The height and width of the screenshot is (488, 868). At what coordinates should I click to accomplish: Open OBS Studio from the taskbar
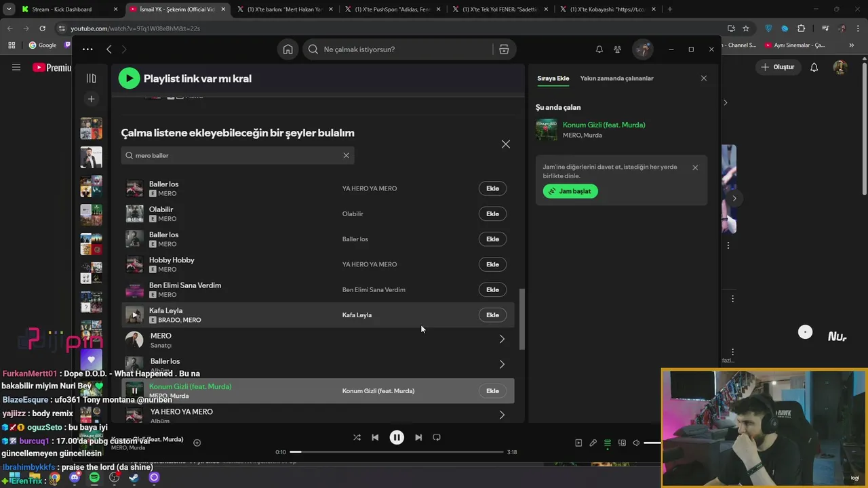[x=114, y=478]
